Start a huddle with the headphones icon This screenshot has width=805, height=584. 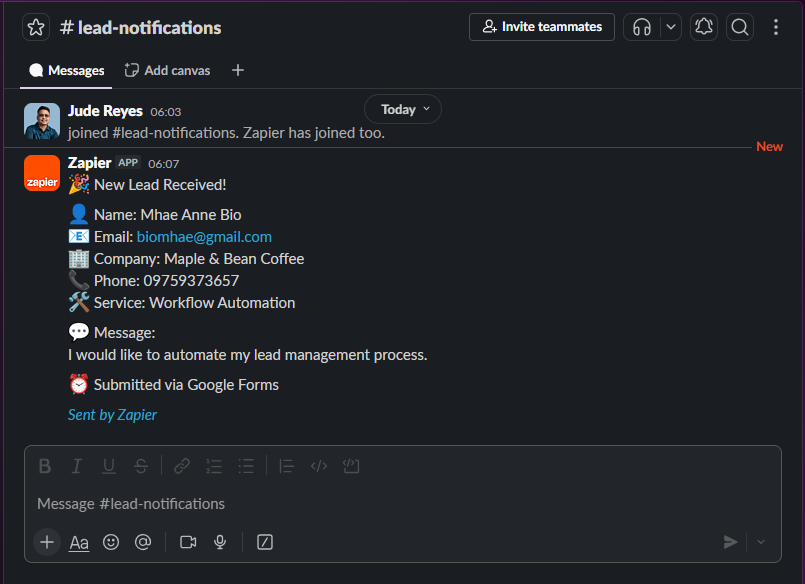point(642,27)
